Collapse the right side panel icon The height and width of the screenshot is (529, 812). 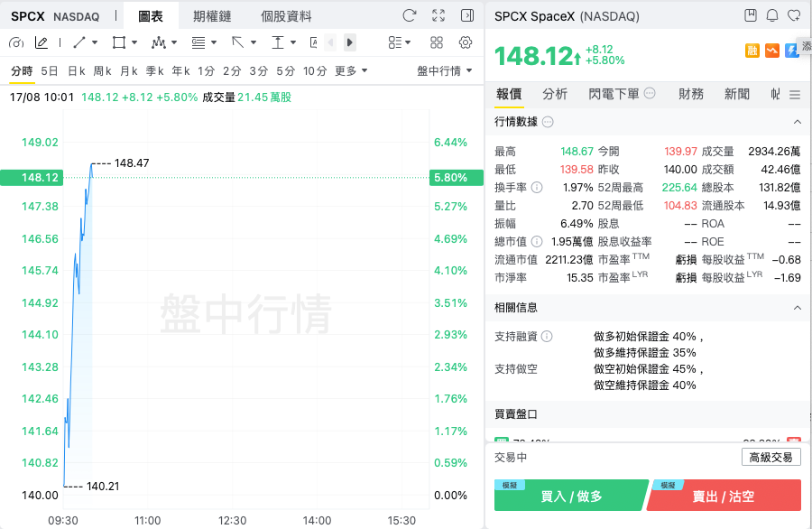[x=467, y=15]
